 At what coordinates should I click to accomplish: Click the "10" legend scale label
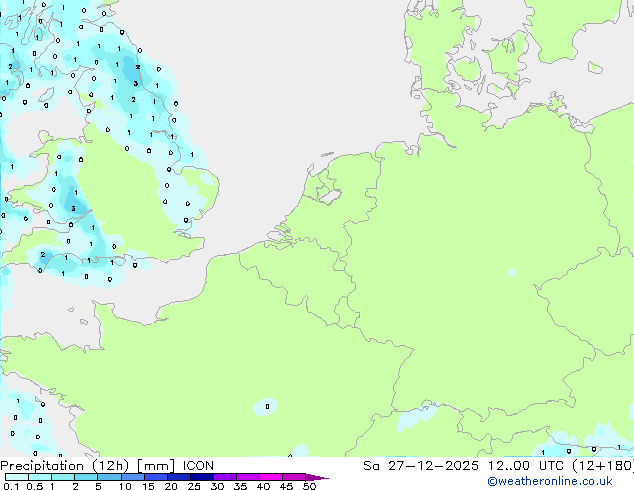pyautogui.click(x=125, y=486)
